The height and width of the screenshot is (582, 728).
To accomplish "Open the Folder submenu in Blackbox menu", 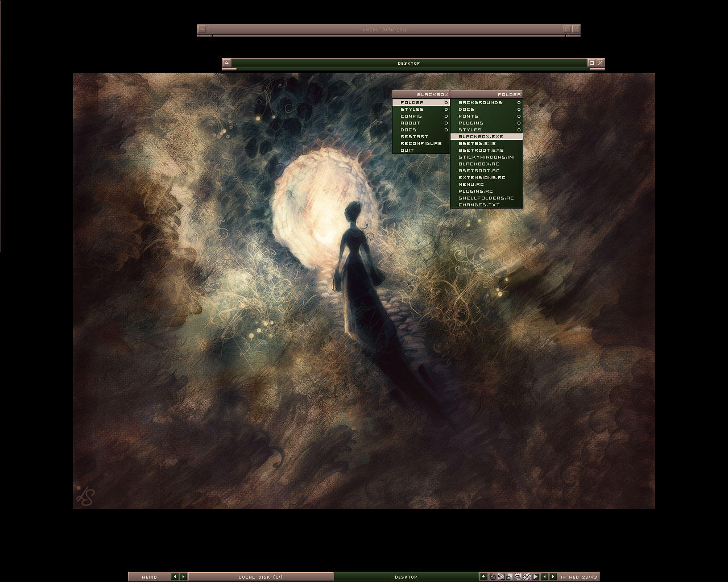I will [x=421, y=102].
